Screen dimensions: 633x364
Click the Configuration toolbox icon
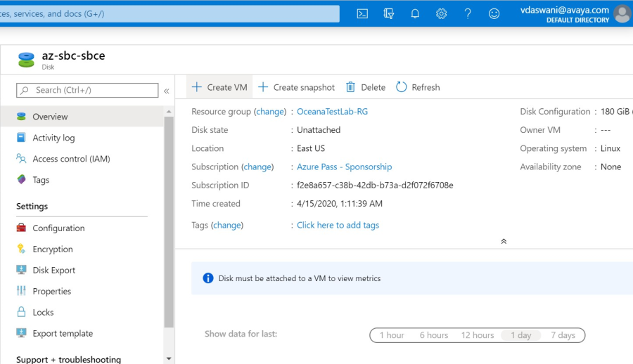[x=21, y=228]
